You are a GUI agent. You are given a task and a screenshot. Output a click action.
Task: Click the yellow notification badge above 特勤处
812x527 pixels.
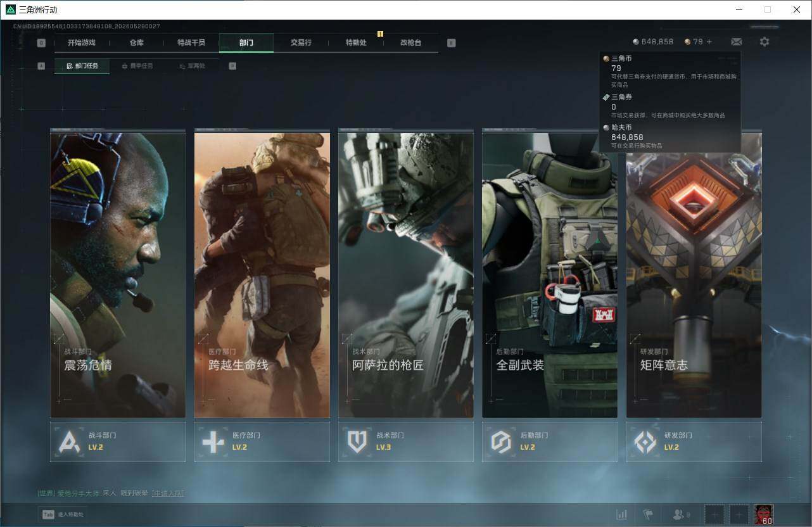[x=381, y=34]
